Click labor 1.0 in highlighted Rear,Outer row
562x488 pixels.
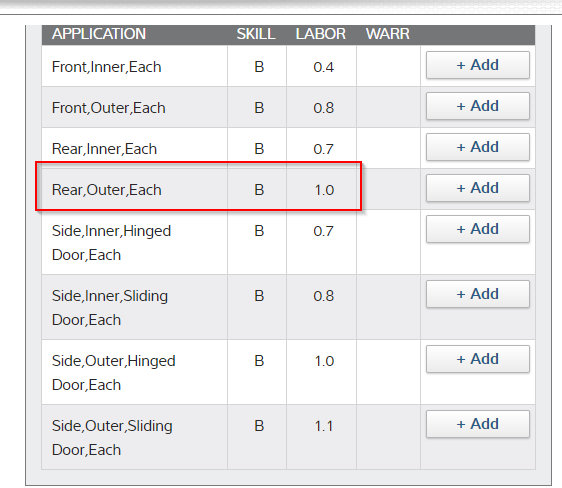coord(324,190)
